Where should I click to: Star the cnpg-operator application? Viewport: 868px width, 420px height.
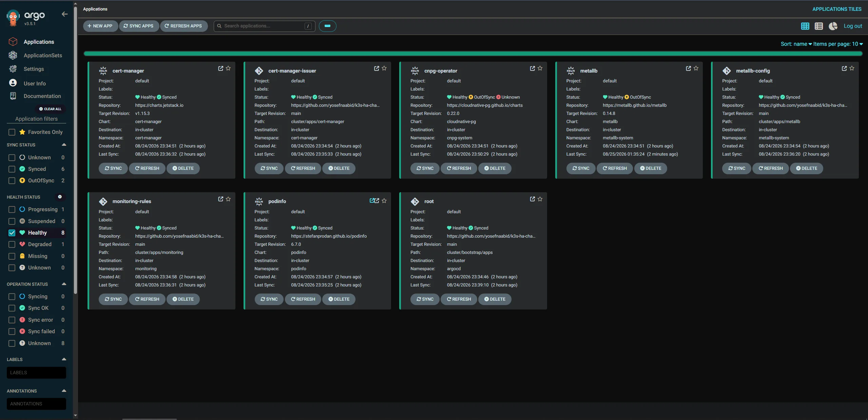tap(540, 68)
